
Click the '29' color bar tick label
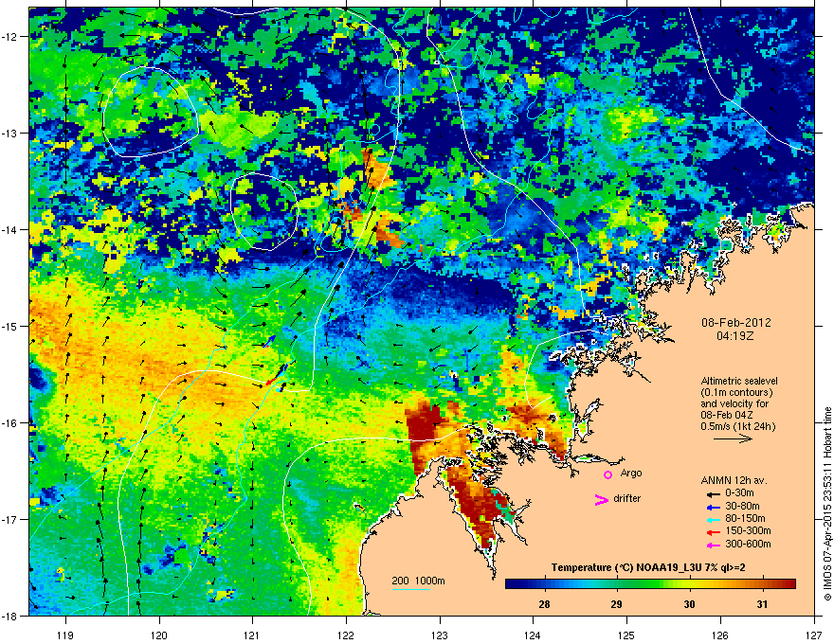click(x=616, y=604)
